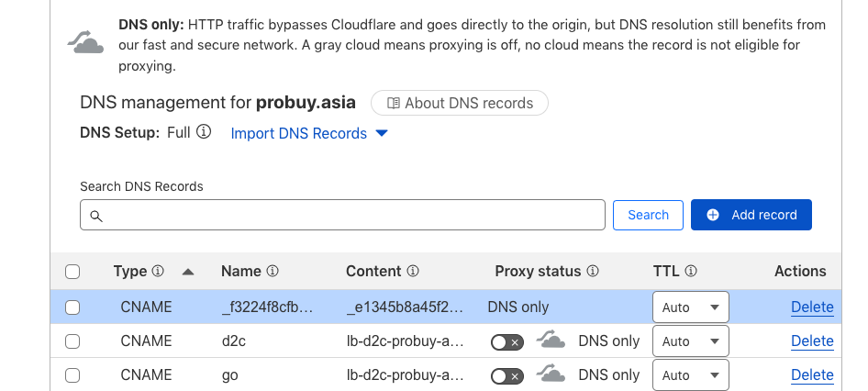The width and height of the screenshot is (868, 391).
Task: Click the Name column info icon
Action: coord(273,272)
